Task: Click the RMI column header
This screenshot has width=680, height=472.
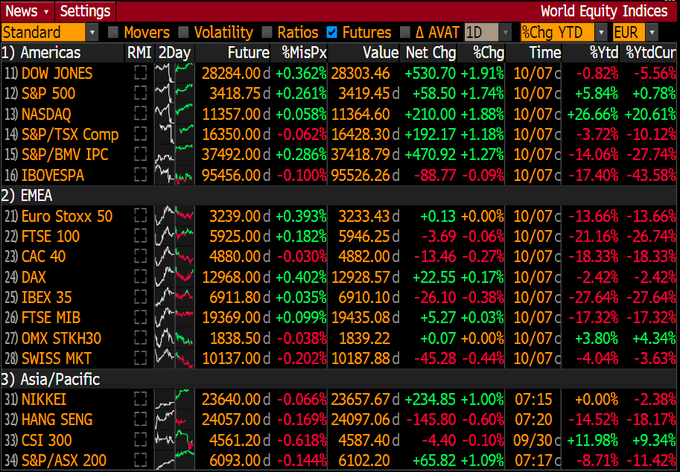Action: [139, 53]
